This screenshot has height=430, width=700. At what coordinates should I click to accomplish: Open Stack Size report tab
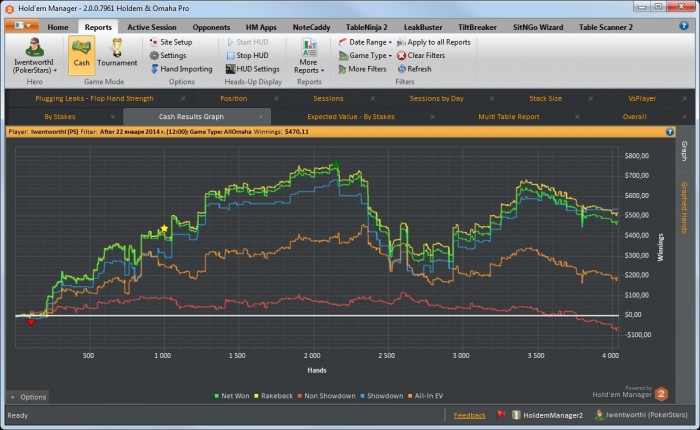pyautogui.click(x=546, y=98)
